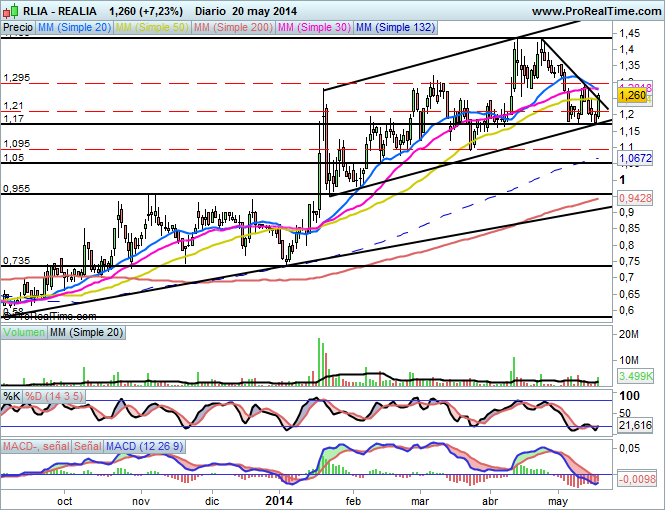Viewport: 665px width, 510px height.
Task: Select the %K stochastic label
Action: pos(13,397)
